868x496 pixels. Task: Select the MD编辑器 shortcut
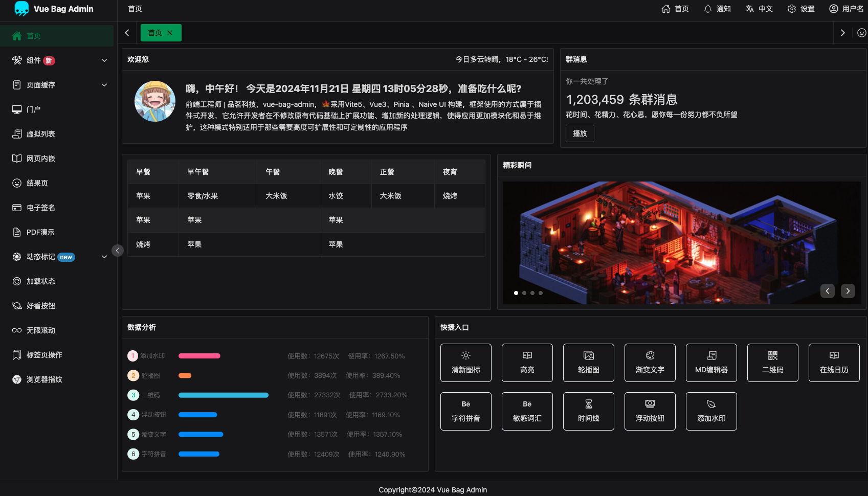[711, 363]
